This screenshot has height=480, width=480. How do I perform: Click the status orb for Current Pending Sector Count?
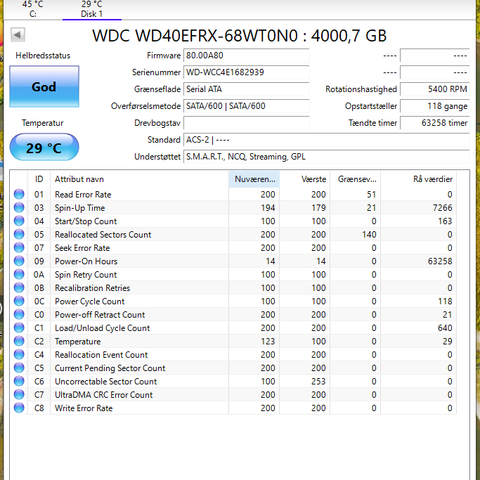click(x=19, y=368)
